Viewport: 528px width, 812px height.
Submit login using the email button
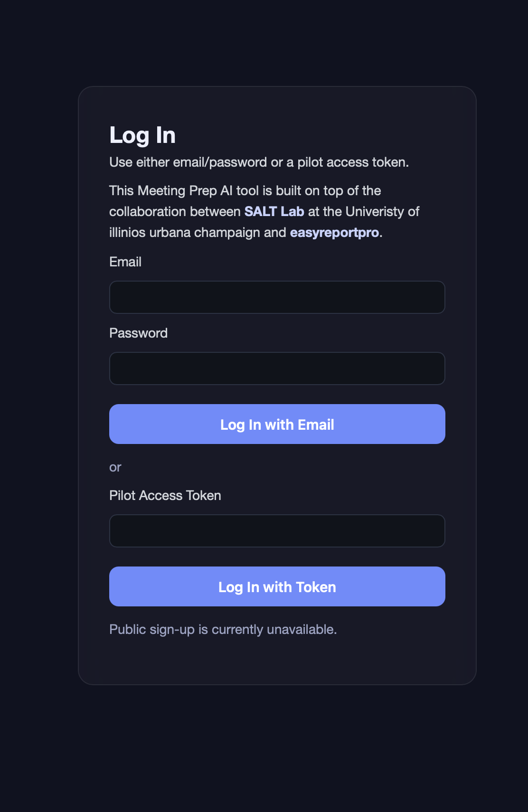[277, 424]
